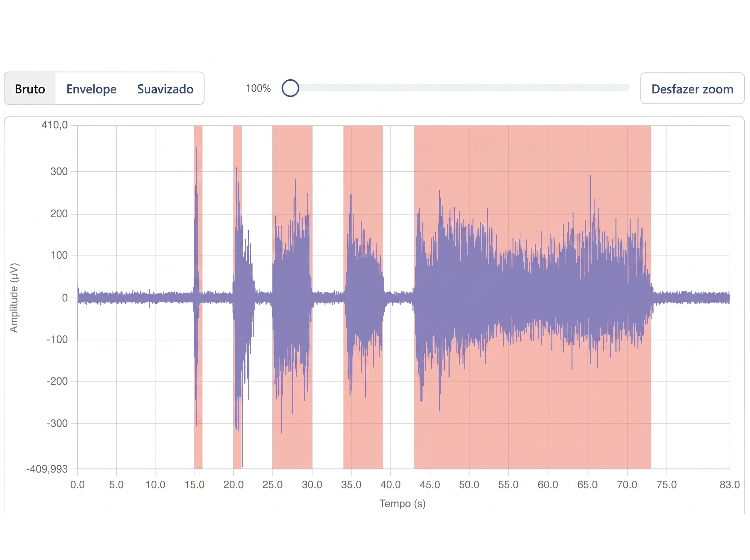Click the baseline signal near 5.0s

click(x=116, y=297)
